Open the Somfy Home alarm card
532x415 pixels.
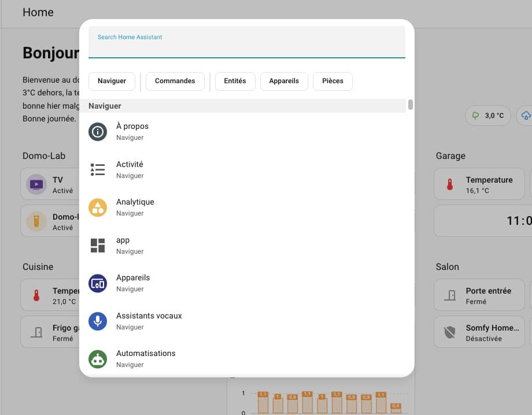(x=479, y=332)
